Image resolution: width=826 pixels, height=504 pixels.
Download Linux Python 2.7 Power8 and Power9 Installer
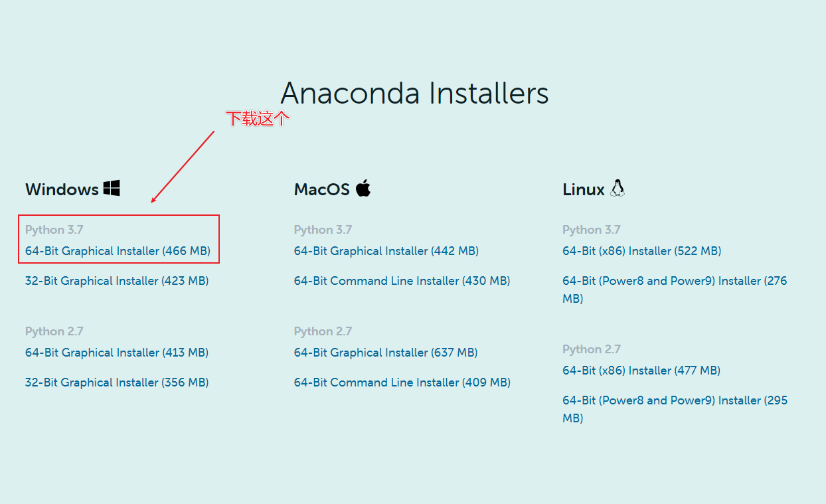click(x=675, y=409)
